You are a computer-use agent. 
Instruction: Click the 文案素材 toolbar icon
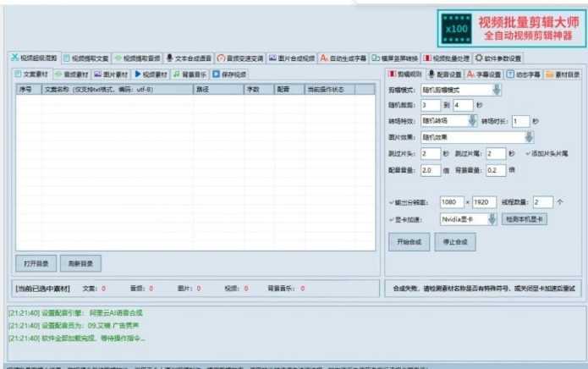click(20, 74)
